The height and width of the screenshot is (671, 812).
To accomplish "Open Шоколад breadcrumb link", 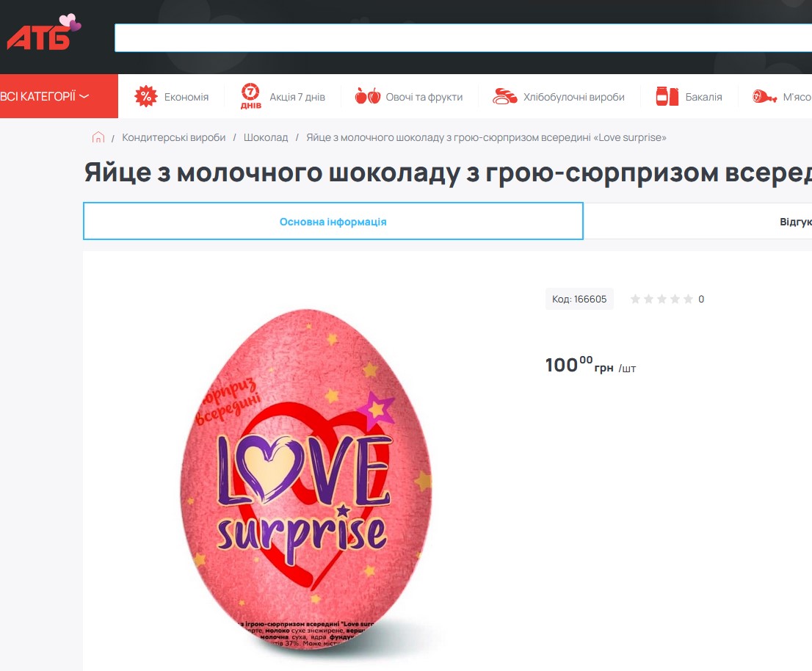I will [266, 137].
